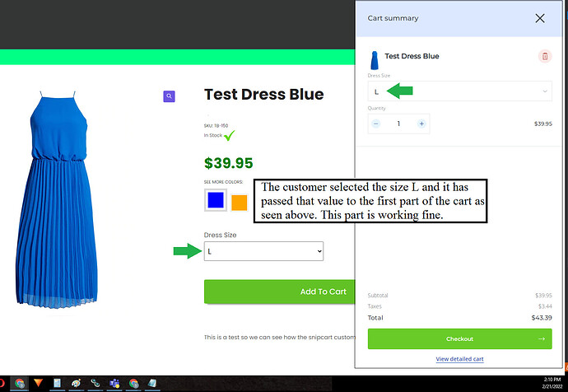568x392 pixels.
Task: Click the Add To Cart button
Action: (280, 292)
